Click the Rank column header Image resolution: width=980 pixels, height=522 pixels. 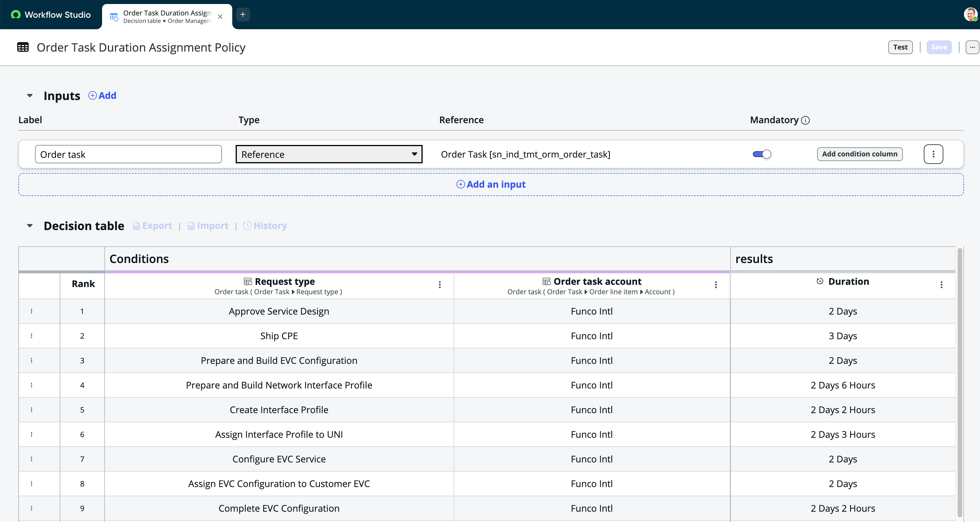click(83, 284)
